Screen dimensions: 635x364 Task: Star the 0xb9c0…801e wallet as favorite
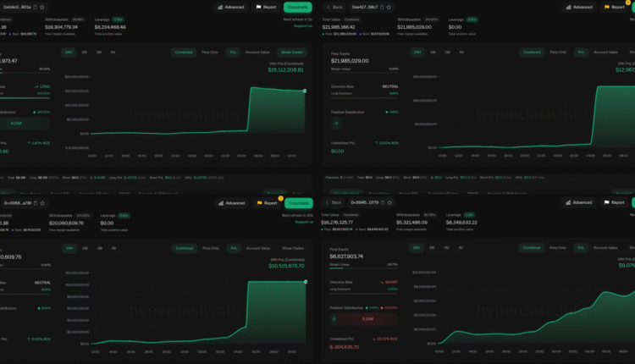[x=42, y=7]
